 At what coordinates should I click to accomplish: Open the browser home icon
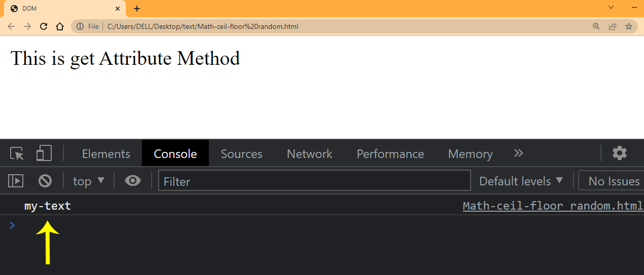click(x=60, y=26)
